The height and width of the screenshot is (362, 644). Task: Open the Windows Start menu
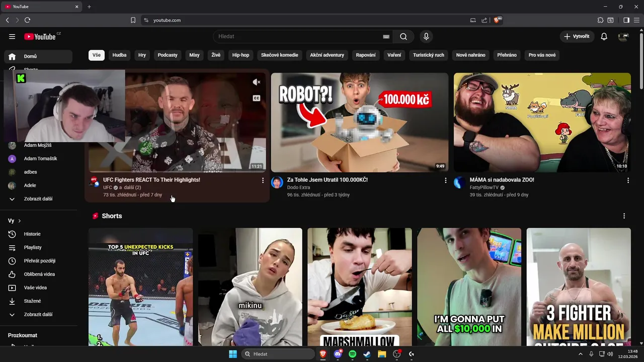coord(233,354)
